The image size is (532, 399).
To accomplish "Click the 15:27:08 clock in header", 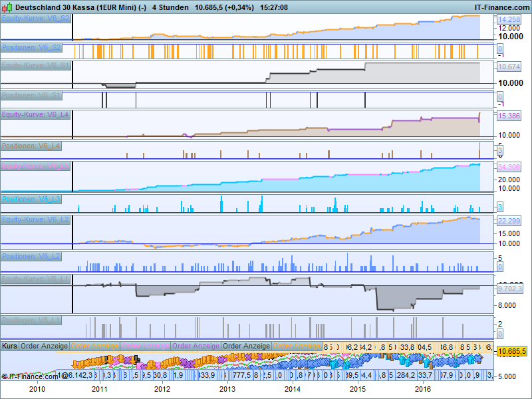I will tap(274, 7).
